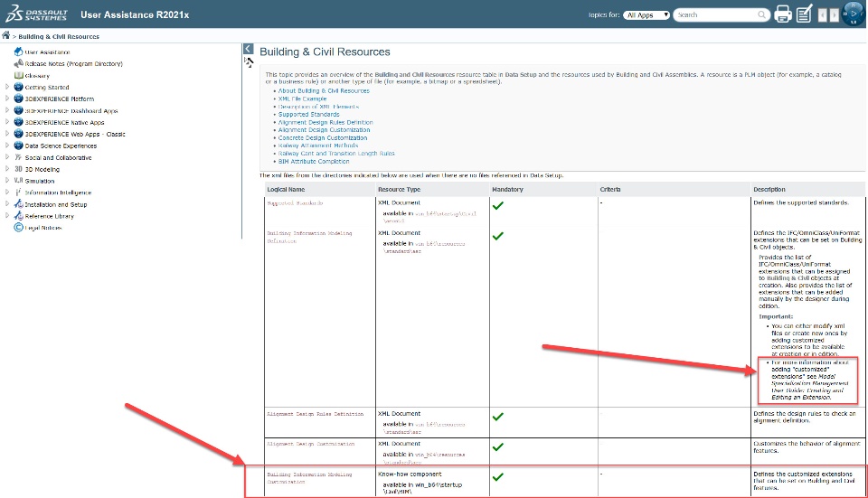Viewport: 868px width, 498px height.
Task: Open the BIM Attribute Completion link
Action: click(314, 162)
